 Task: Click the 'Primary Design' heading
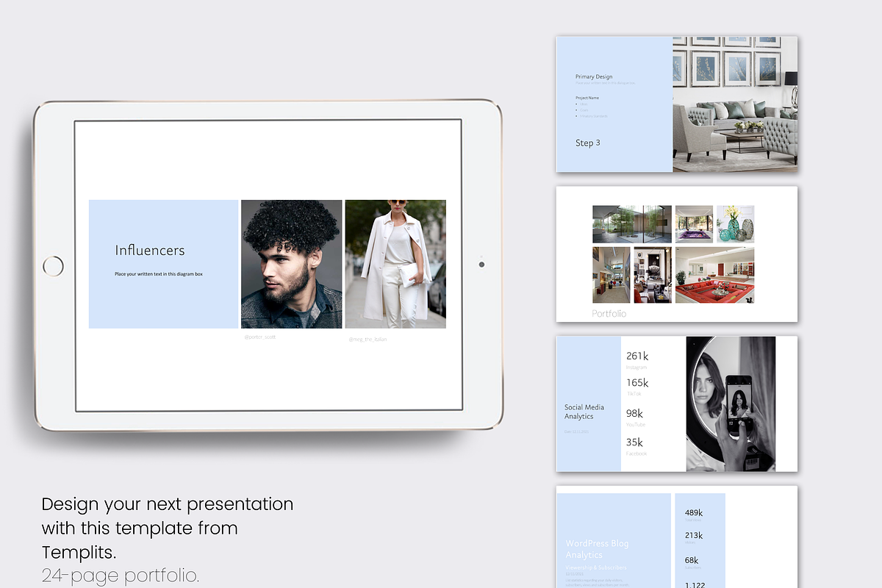tap(594, 76)
